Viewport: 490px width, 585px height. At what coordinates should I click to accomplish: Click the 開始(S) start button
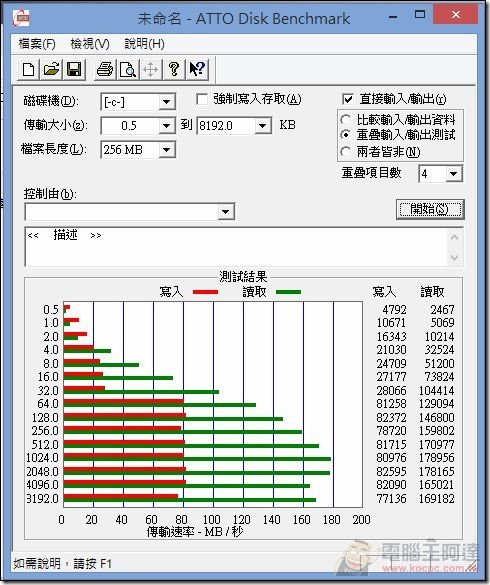[430, 209]
